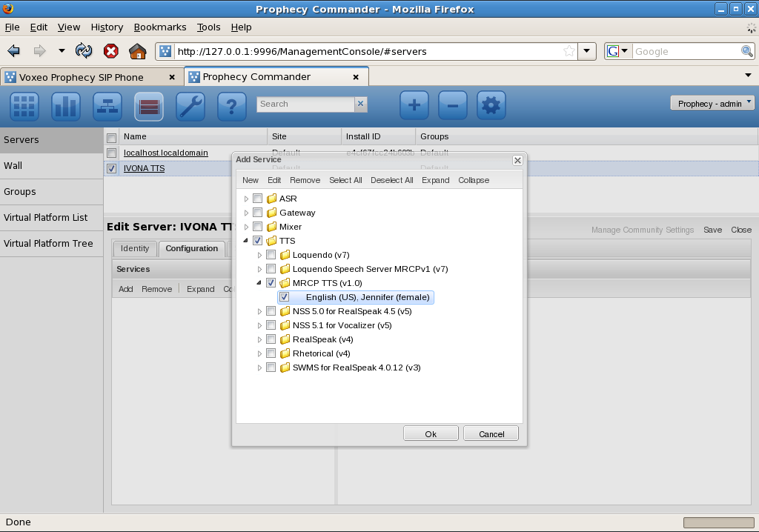The height and width of the screenshot is (532, 759).
Task: Click the ASR folder icon
Action: [271, 199]
